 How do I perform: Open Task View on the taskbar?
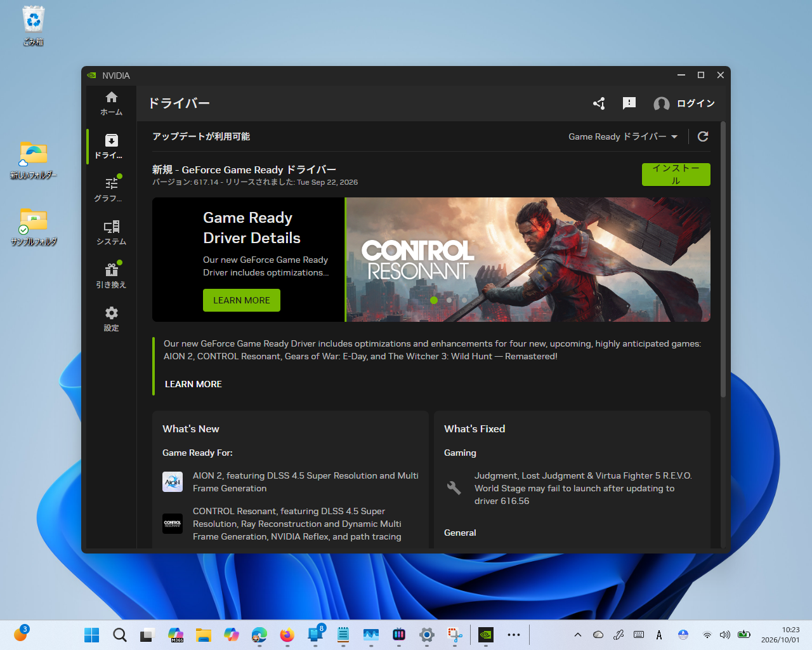coord(148,635)
